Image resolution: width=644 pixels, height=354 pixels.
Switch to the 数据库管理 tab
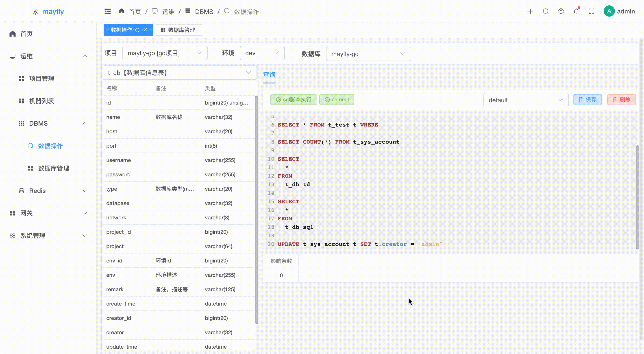click(178, 30)
